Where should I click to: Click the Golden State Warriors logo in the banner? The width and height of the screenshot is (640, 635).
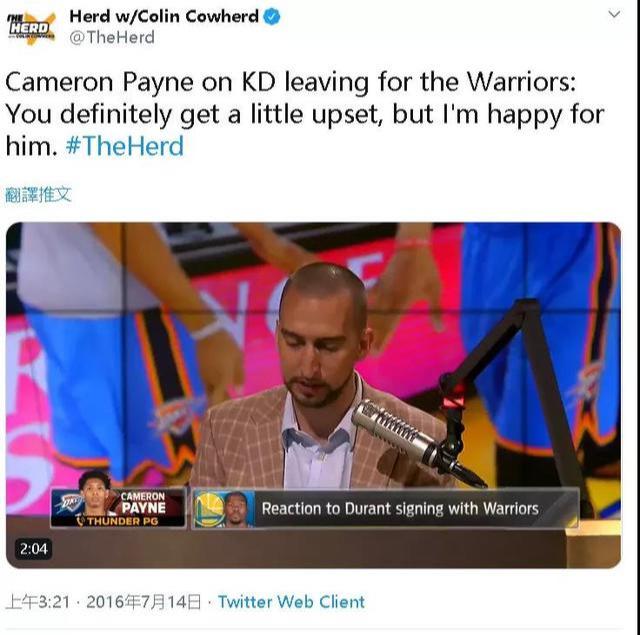(x=208, y=509)
